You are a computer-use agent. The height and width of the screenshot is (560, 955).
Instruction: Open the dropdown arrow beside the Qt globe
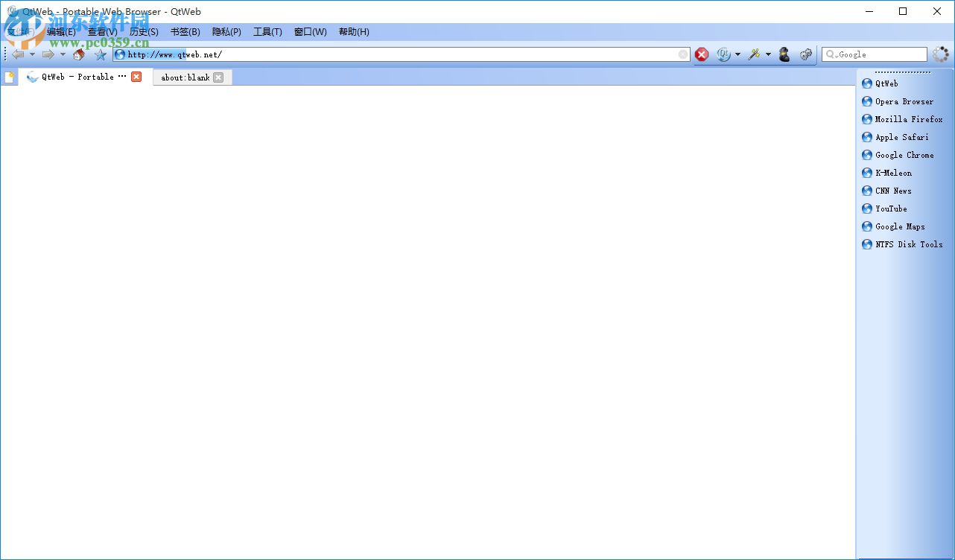click(737, 54)
